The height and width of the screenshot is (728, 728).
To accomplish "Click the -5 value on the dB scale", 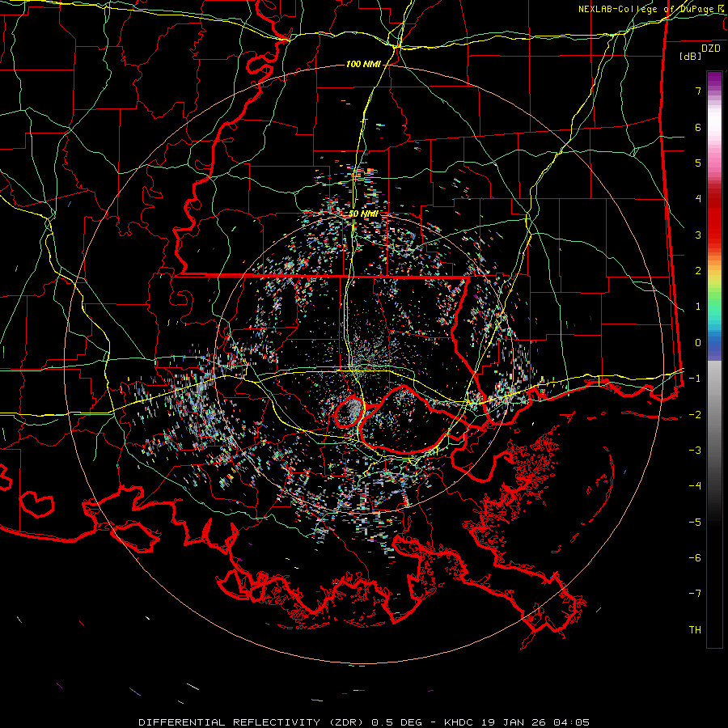I will (695, 523).
